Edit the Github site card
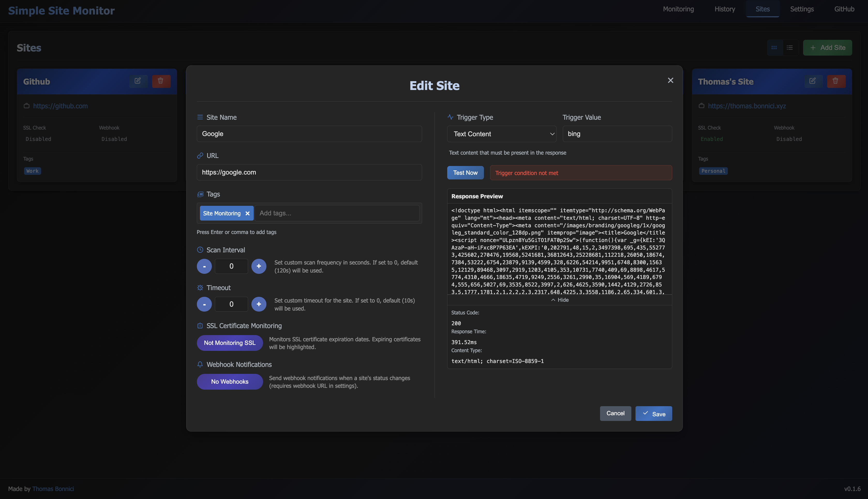868x499 pixels. click(138, 81)
